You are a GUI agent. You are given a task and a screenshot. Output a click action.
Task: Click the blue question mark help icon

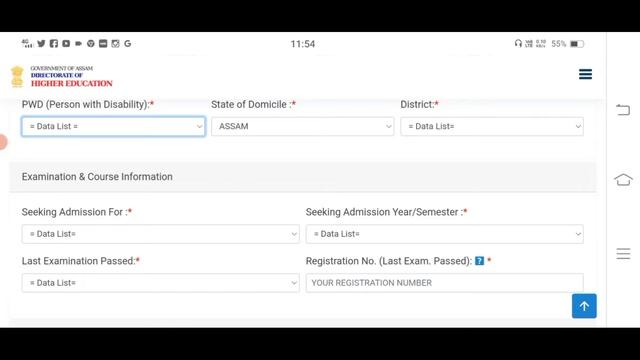[480, 261]
